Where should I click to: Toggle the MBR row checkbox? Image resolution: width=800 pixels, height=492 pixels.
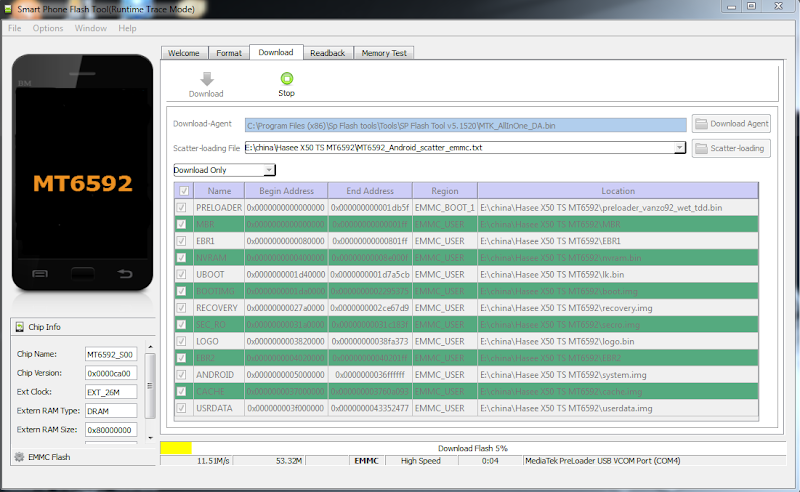(x=181, y=224)
